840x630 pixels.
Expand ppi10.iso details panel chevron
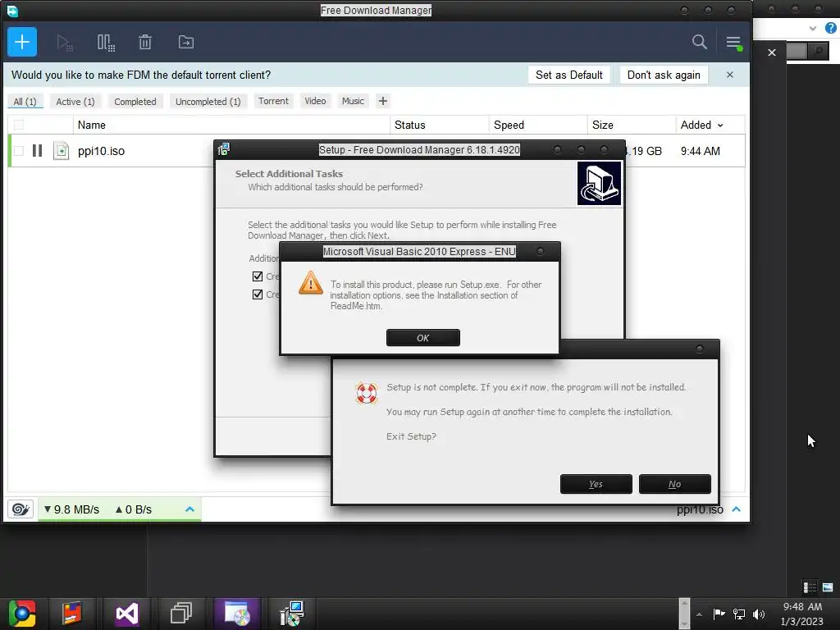pyautogui.click(x=736, y=509)
